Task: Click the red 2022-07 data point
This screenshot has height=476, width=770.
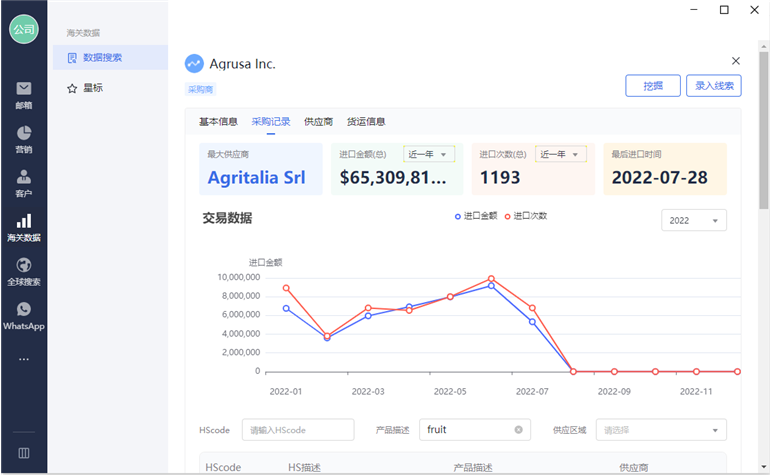Action: [x=532, y=308]
